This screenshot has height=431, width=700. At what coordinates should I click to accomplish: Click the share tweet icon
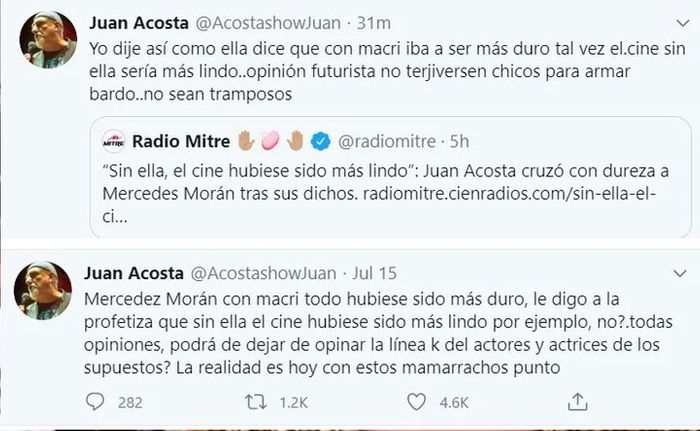pos(577,401)
